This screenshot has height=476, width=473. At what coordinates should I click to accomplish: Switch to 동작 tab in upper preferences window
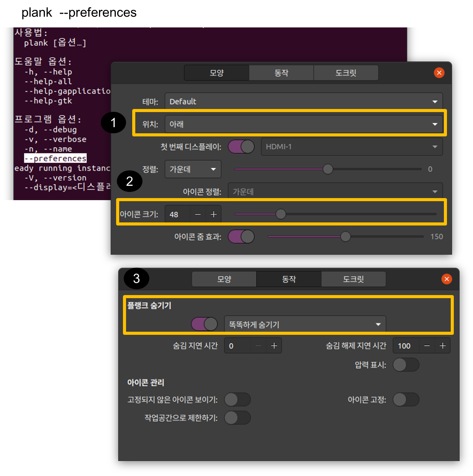tap(281, 73)
